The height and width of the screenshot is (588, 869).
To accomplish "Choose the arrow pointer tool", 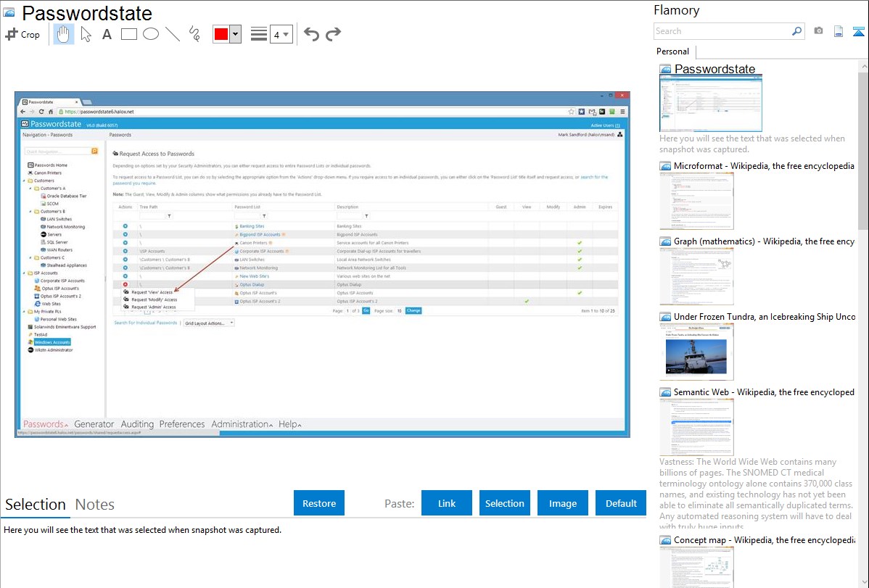I will 86,34.
